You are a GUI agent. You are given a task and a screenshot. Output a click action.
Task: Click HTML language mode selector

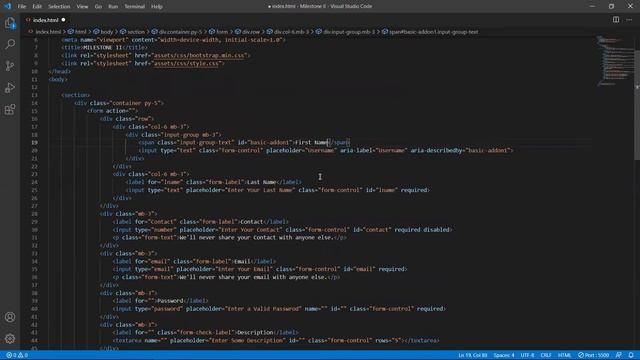564,355
